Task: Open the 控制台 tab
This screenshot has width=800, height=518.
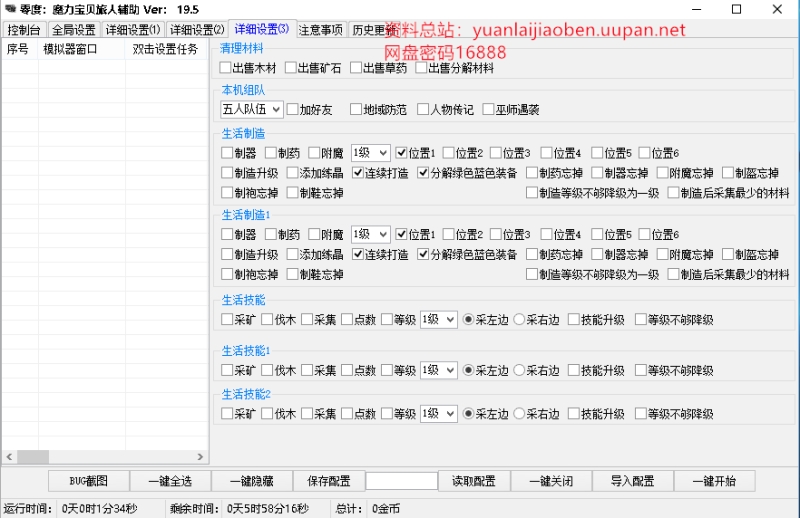Action: [x=24, y=30]
